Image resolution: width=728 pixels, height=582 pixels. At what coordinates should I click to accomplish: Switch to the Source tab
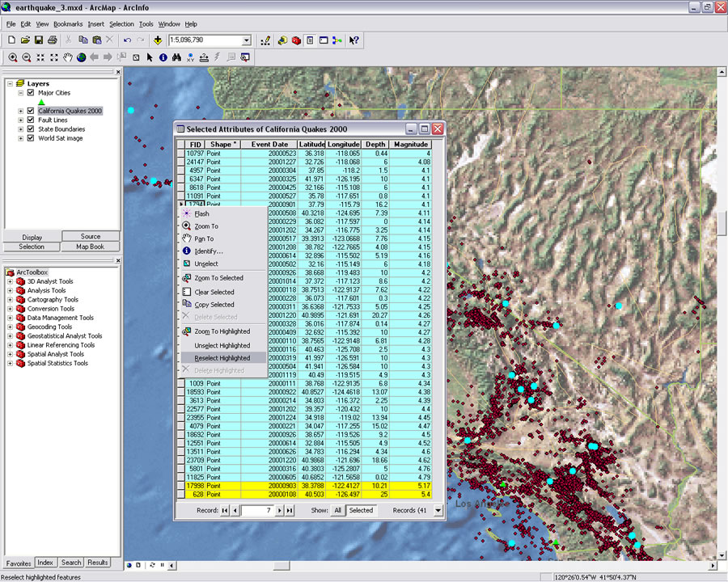[91, 237]
